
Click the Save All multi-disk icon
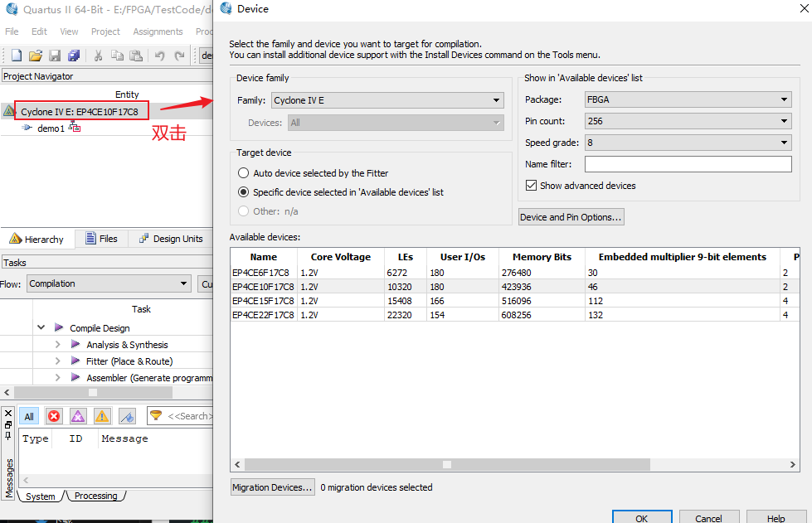[x=74, y=56]
